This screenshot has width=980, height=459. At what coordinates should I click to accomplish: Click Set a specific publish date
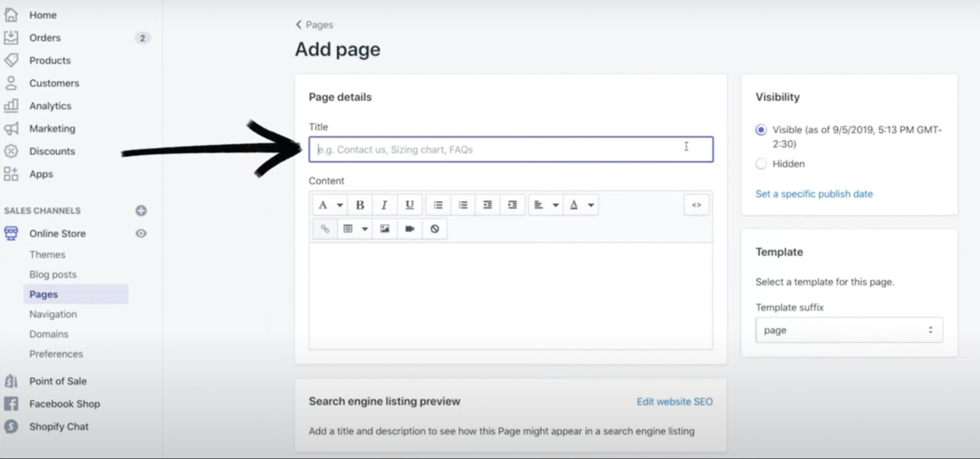coord(814,194)
